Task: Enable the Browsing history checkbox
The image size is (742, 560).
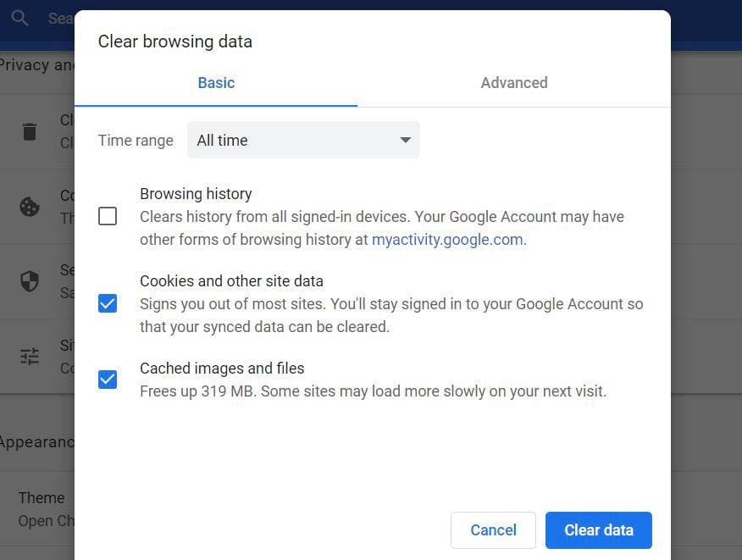Action: click(x=108, y=216)
